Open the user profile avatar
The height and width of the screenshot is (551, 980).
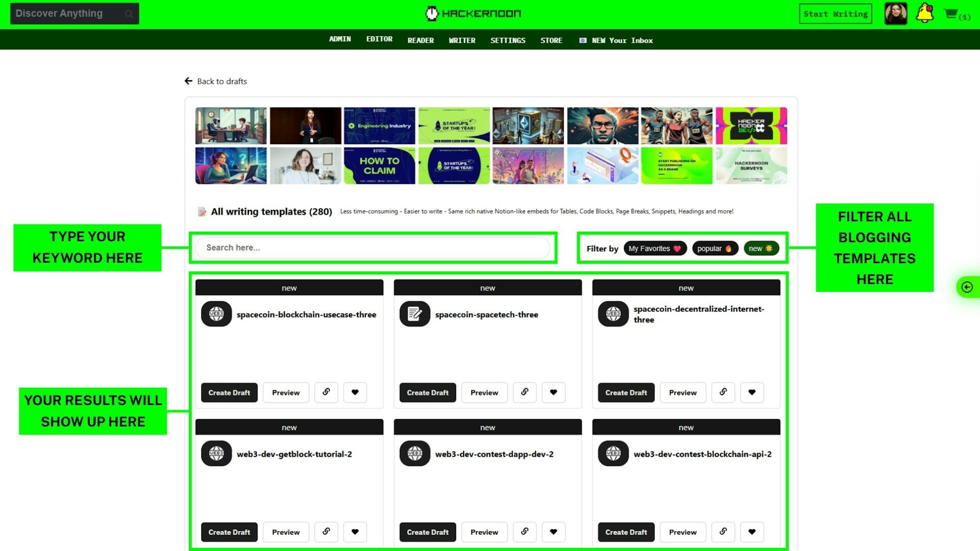[x=896, y=14]
